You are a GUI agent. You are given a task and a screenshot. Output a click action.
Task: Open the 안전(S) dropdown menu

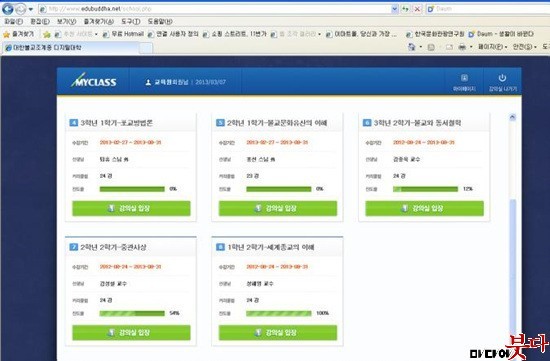click(x=524, y=47)
